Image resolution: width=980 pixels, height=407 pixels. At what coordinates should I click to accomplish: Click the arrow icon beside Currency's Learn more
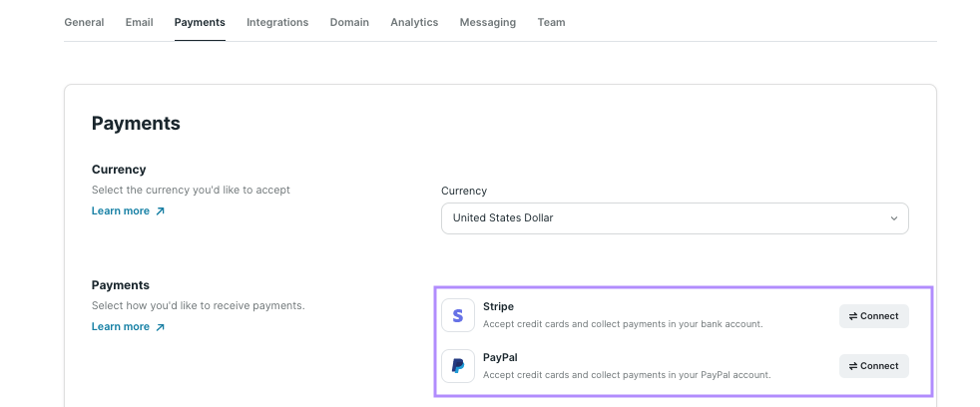point(160,210)
